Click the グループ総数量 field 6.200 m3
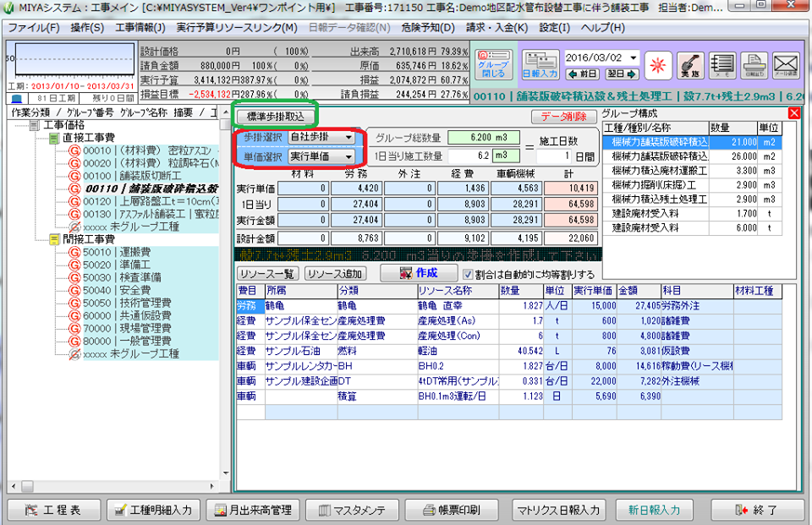Viewport: 812px width, 525px height. (x=484, y=137)
